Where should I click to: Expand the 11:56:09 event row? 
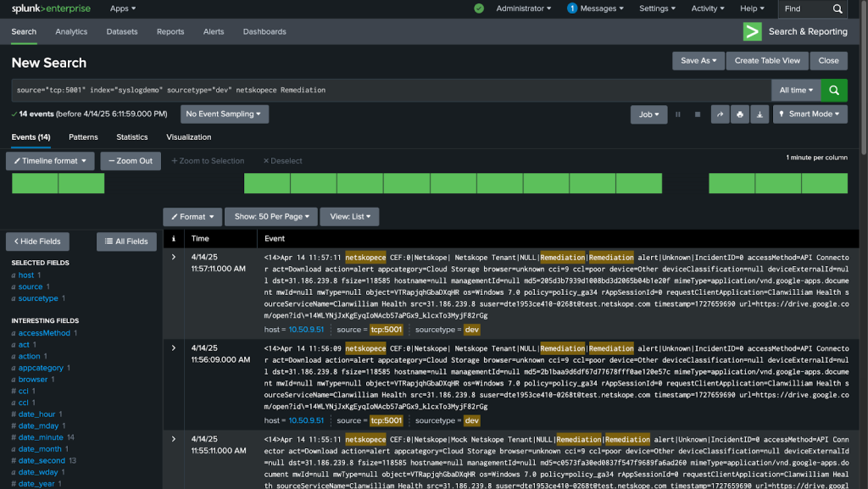coord(173,348)
